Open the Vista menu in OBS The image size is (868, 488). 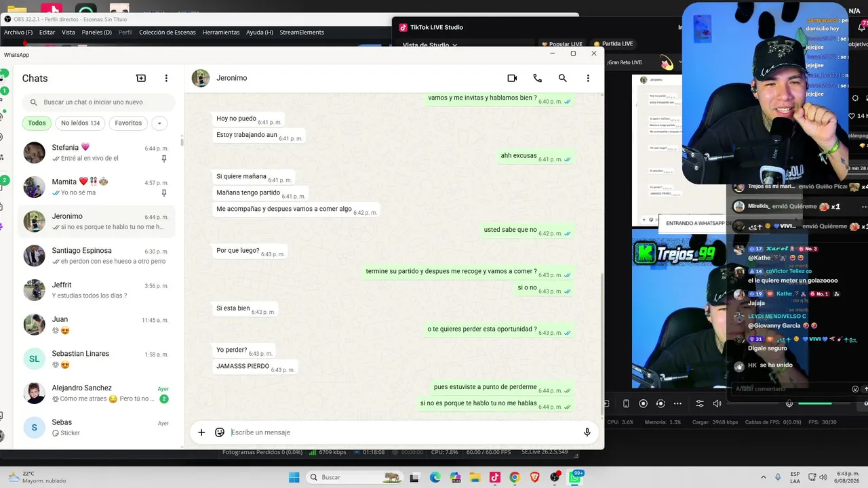click(x=68, y=32)
